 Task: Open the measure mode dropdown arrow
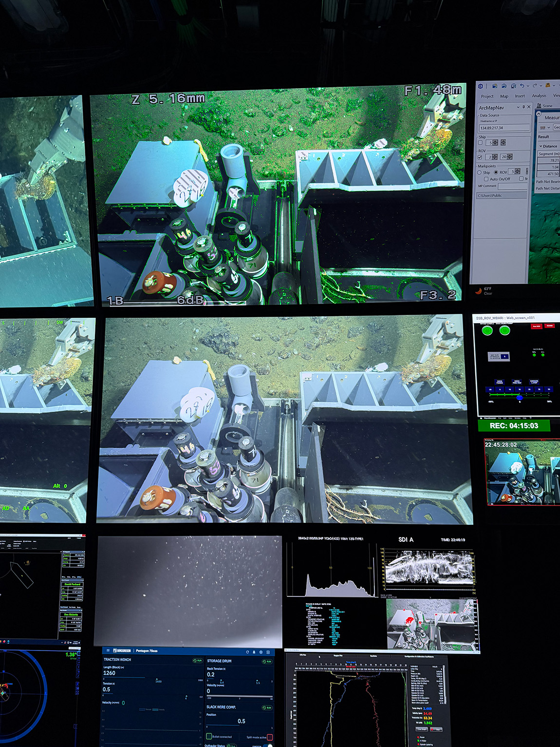pos(549,128)
